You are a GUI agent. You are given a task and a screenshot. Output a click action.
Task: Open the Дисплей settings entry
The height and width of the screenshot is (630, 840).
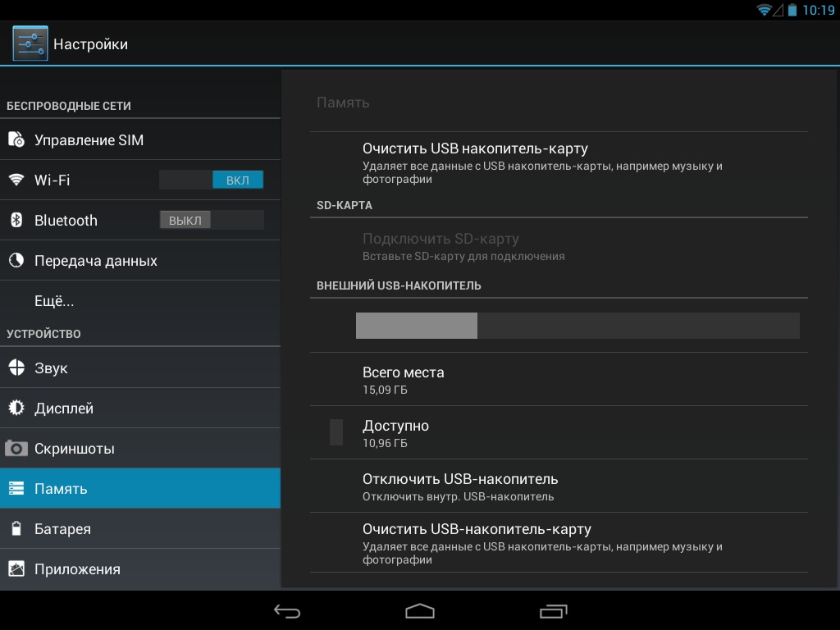pos(64,408)
